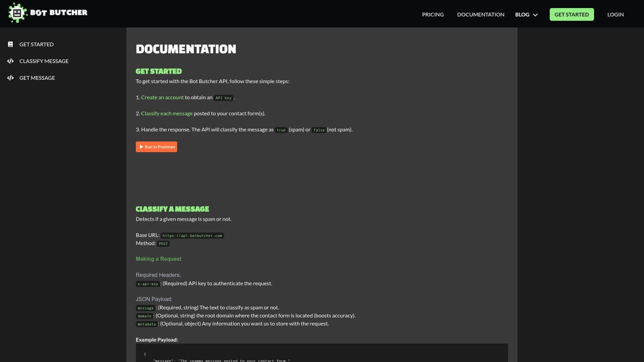
Task: Open the Blog menu item
Action: (522, 15)
